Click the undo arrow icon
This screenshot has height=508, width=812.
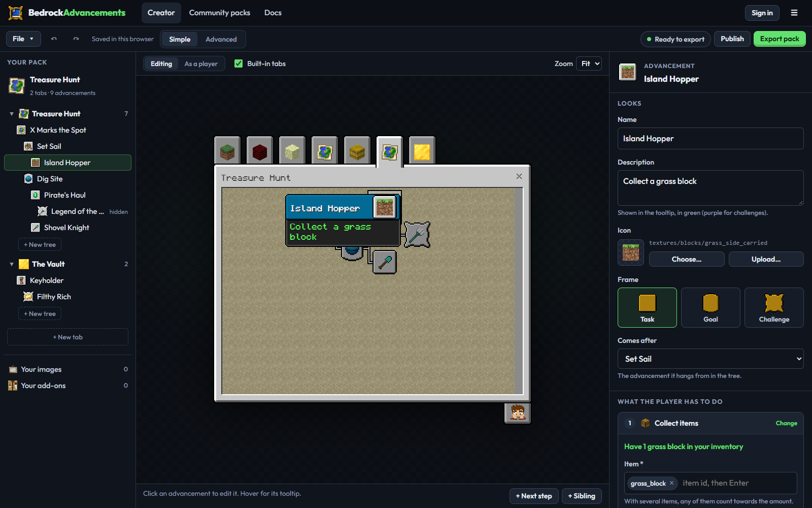coord(54,39)
